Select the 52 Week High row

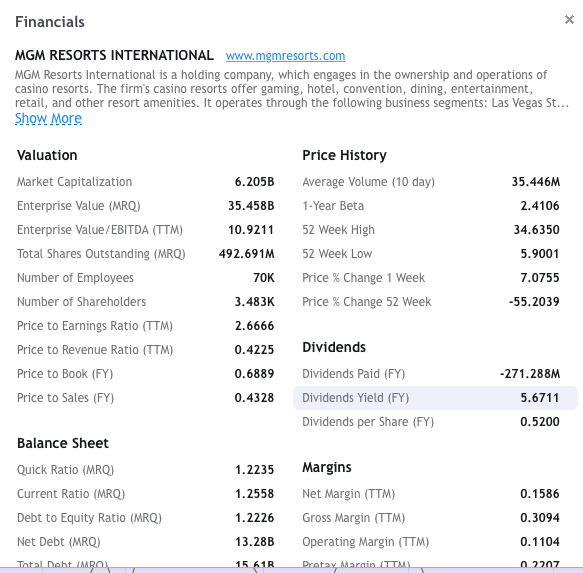point(435,230)
